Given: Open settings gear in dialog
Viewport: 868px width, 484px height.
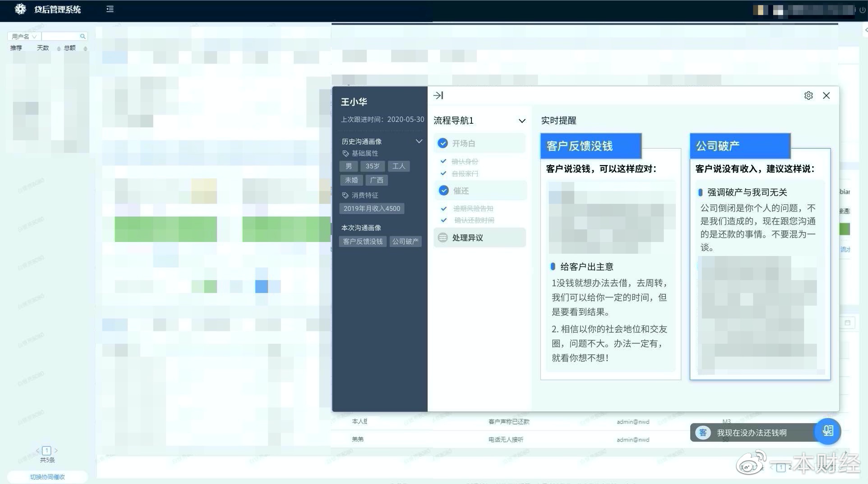Looking at the screenshot, I should (x=808, y=95).
